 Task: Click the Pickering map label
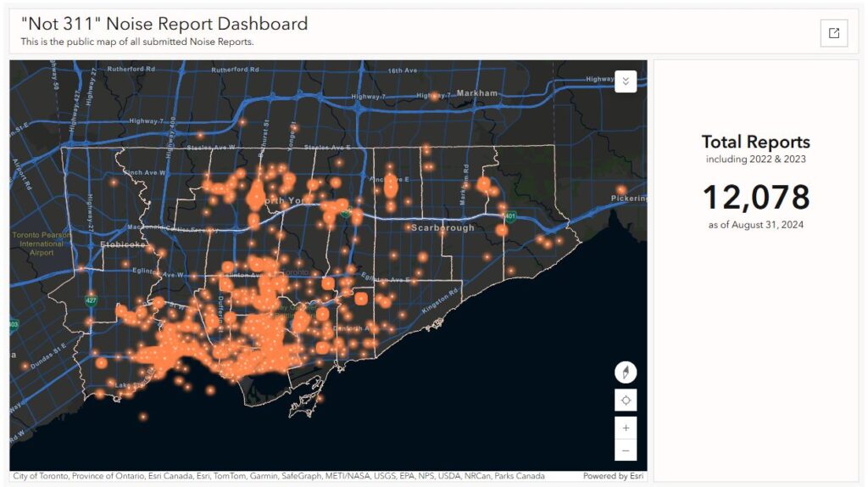tap(628, 199)
